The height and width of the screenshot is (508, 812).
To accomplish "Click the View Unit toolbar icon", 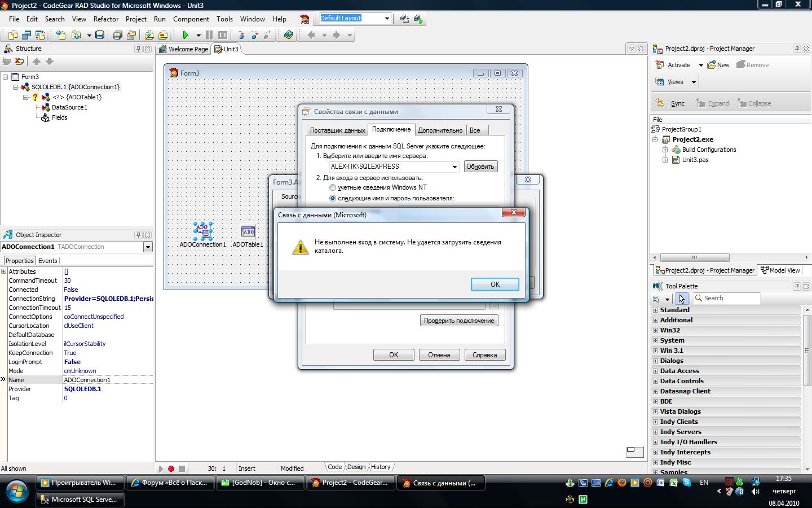I will tap(12, 35).
